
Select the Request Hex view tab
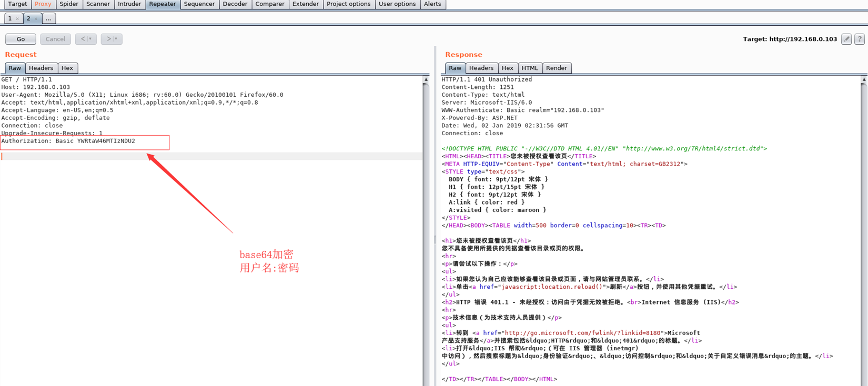tap(67, 68)
